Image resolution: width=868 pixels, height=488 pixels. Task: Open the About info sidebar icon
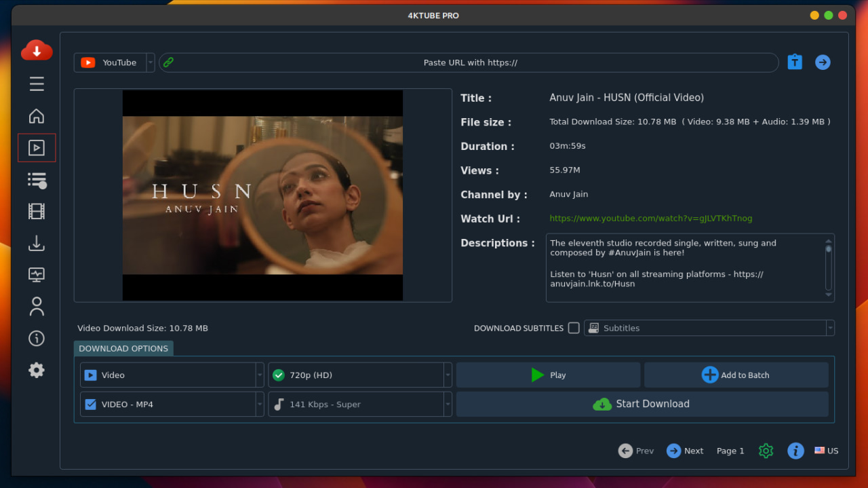[x=37, y=338]
